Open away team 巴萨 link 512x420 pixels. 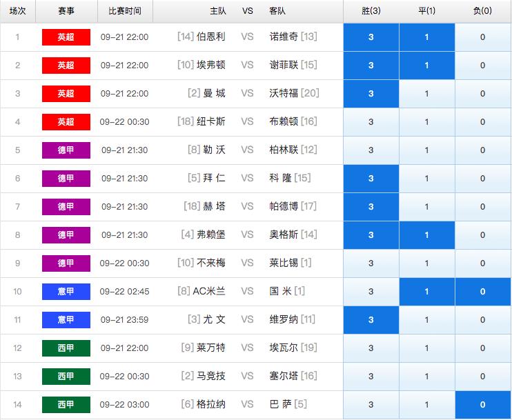280,404
